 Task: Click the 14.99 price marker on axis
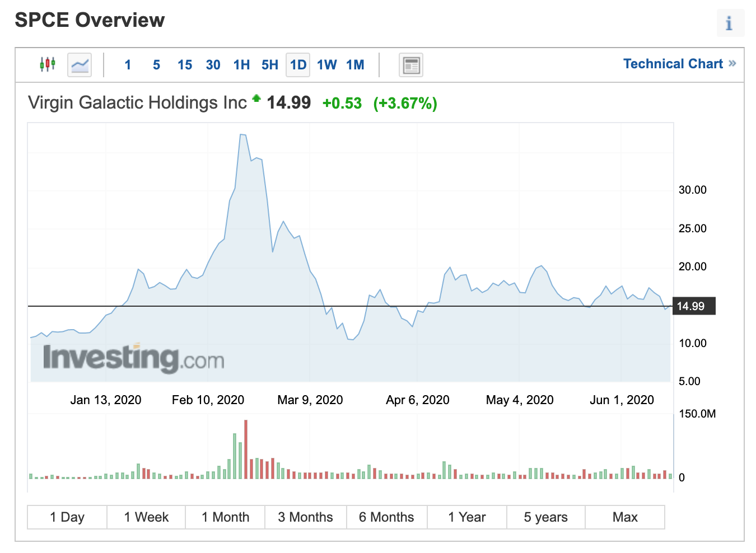[x=693, y=306]
